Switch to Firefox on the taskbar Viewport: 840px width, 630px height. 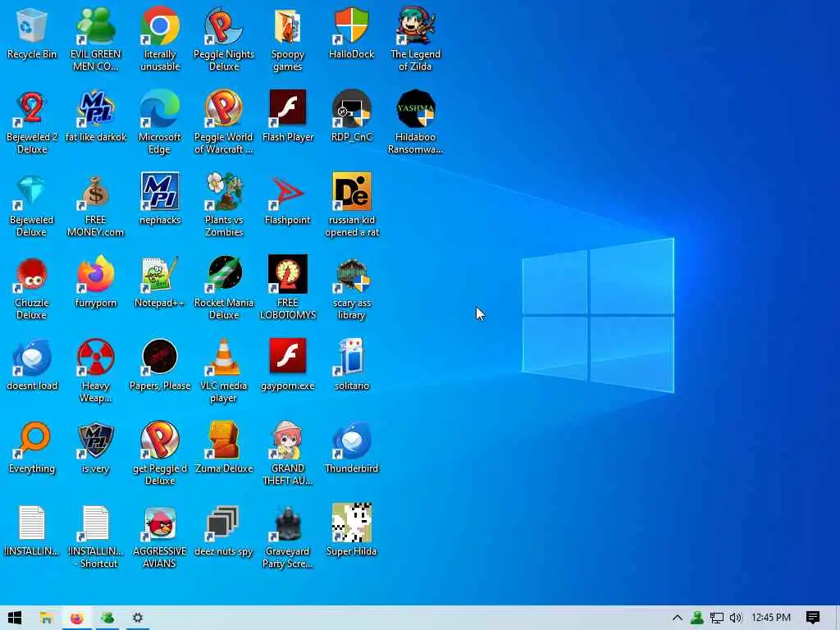click(76, 618)
